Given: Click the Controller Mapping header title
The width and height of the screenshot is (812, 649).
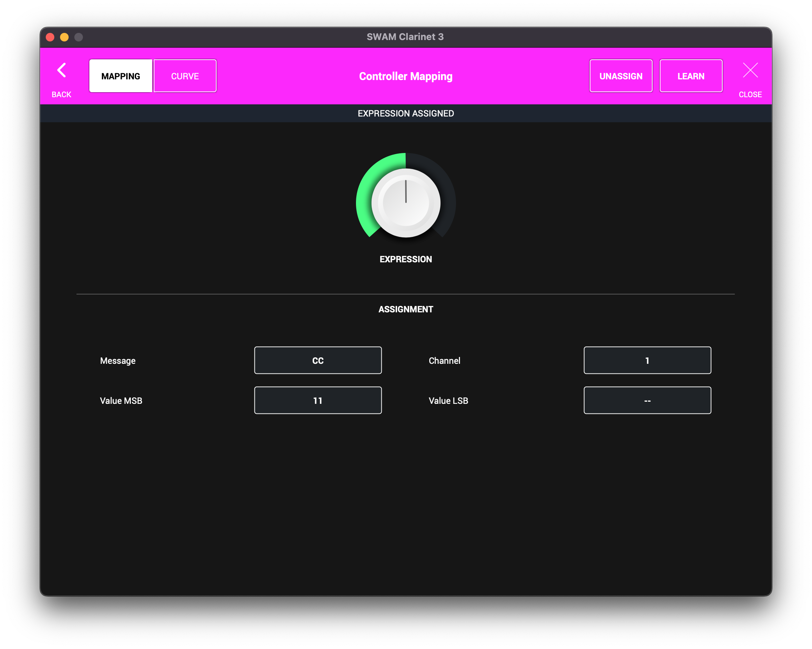Looking at the screenshot, I should pos(406,76).
